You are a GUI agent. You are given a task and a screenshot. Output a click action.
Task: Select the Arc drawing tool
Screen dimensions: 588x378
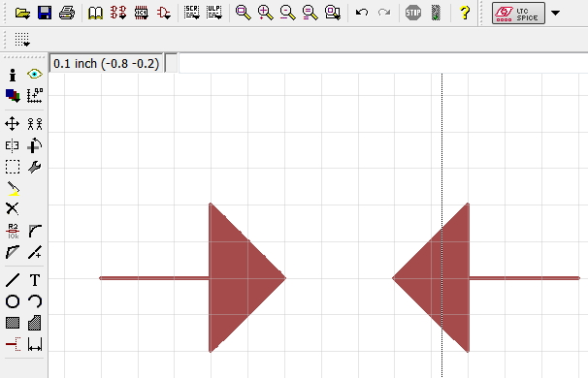[x=35, y=301]
